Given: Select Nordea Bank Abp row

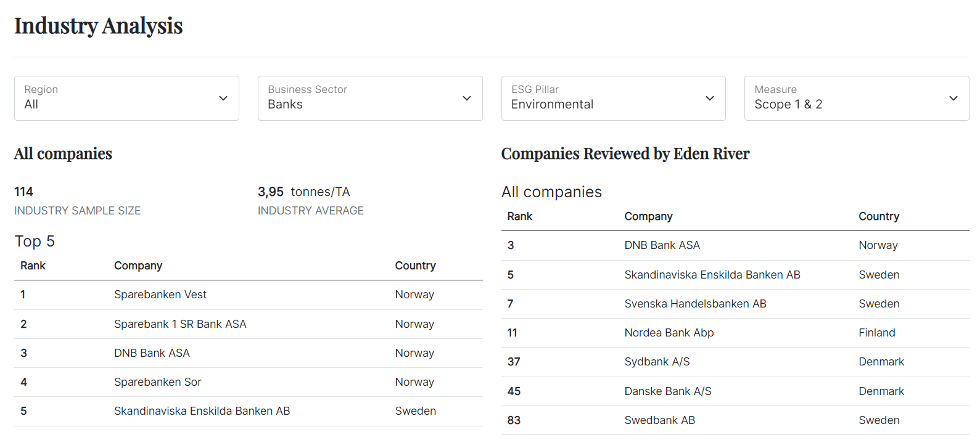Looking at the screenshot, I should click(735, 333).
